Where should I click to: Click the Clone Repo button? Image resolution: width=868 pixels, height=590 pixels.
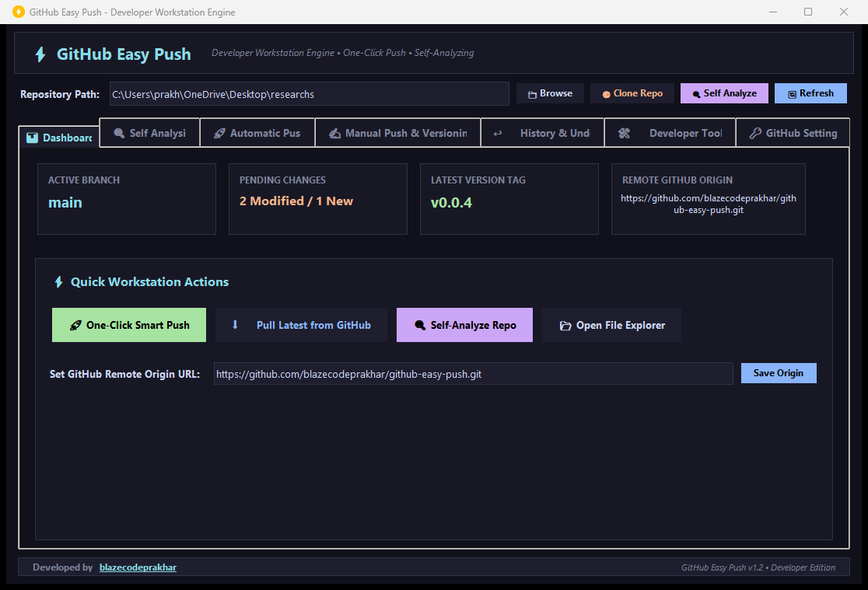coord(633,93)
